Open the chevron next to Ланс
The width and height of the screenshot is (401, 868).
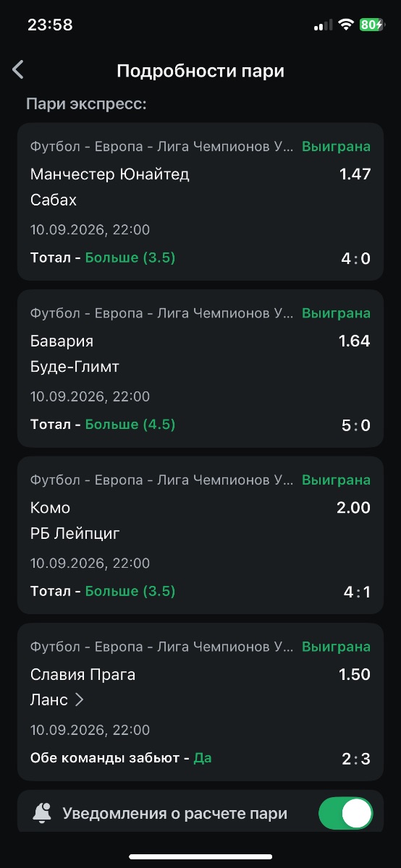tap(80, 700)
